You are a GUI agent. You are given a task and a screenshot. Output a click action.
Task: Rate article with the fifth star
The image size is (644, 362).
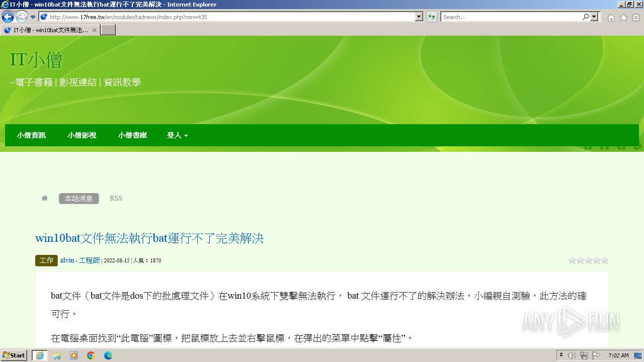[x=605, y=260]
